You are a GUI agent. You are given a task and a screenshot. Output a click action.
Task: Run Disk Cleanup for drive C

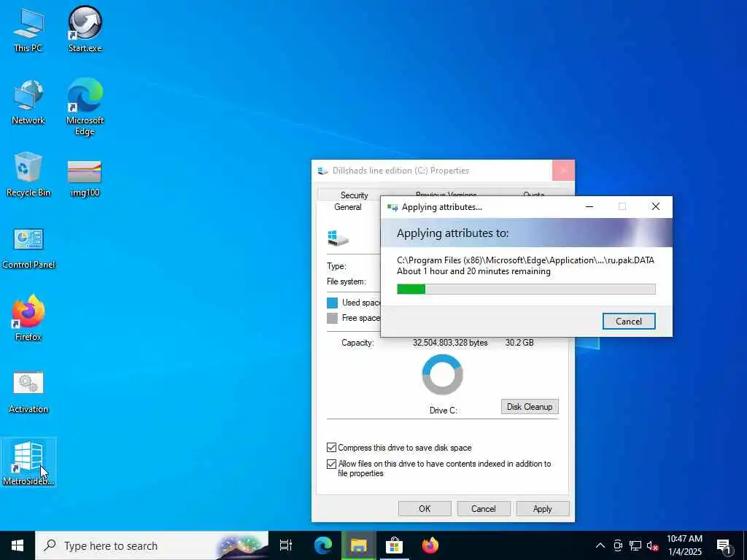tap(530, 407)
